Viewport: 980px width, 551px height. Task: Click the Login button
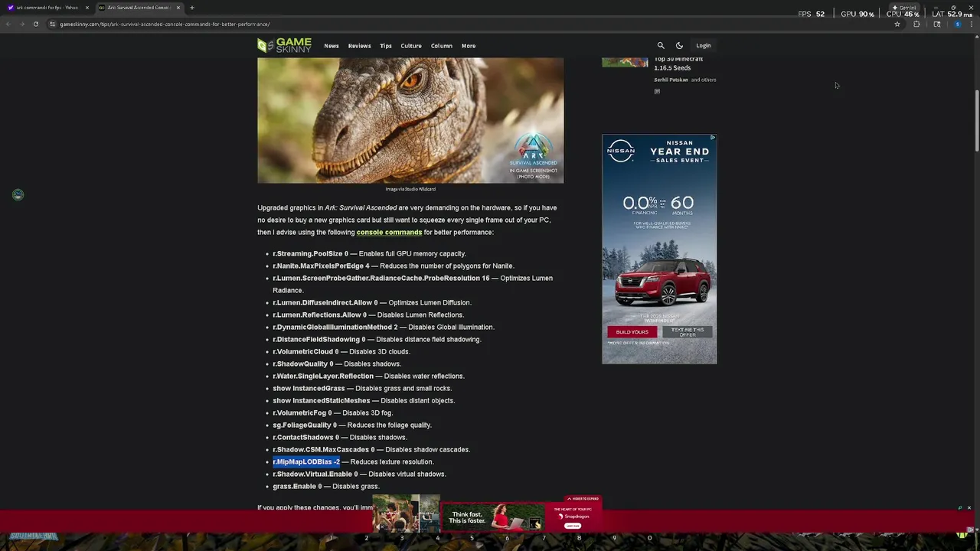click(703, 46)
